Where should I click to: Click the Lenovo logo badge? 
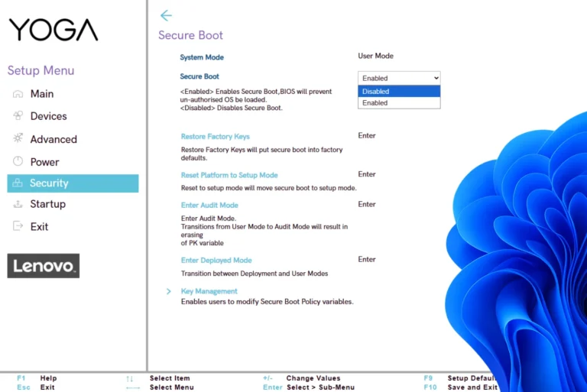point(44,266)
